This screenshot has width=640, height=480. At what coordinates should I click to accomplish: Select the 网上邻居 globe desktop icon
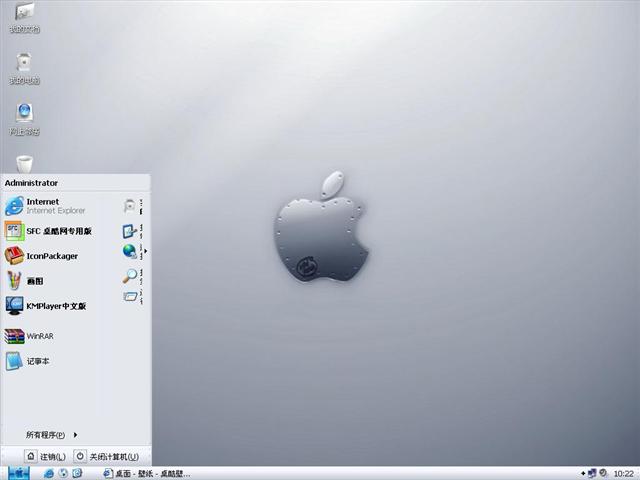24,119
